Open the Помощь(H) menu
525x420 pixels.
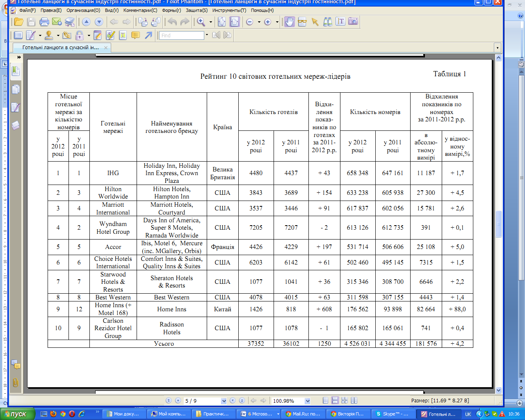(262, 10)
